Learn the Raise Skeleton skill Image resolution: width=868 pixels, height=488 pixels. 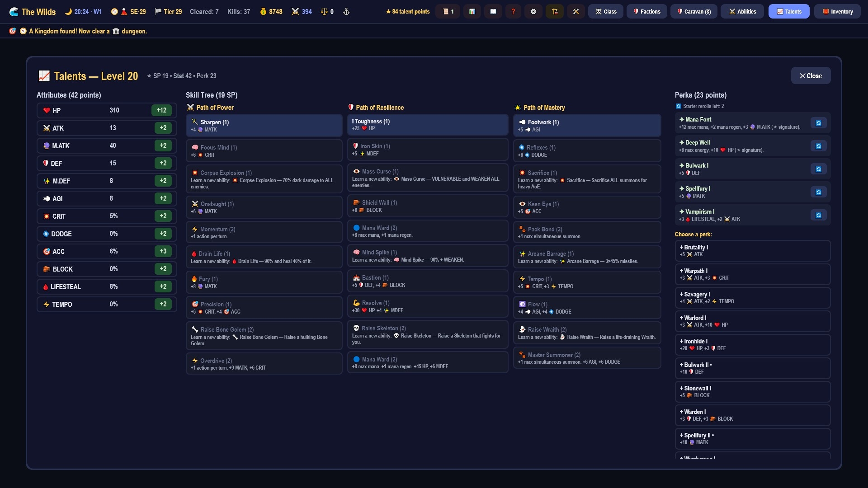pyautogui.click(x=428, y=334)
